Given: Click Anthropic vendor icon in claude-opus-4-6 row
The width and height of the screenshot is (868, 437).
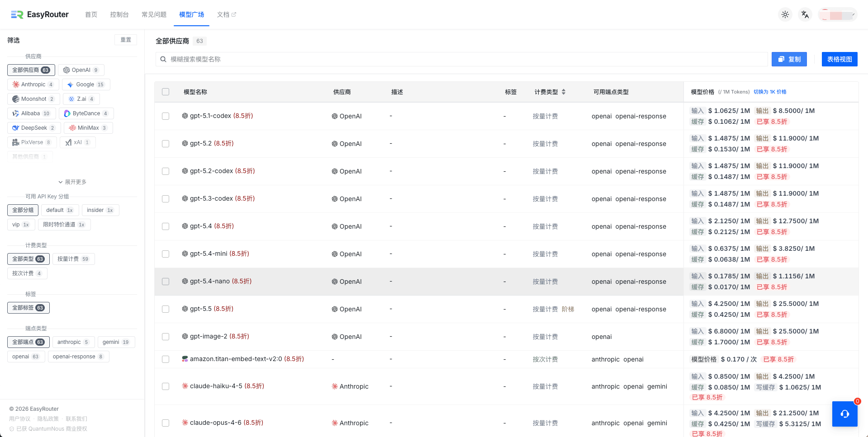Looking at the screenshot, I should [335, 423].
